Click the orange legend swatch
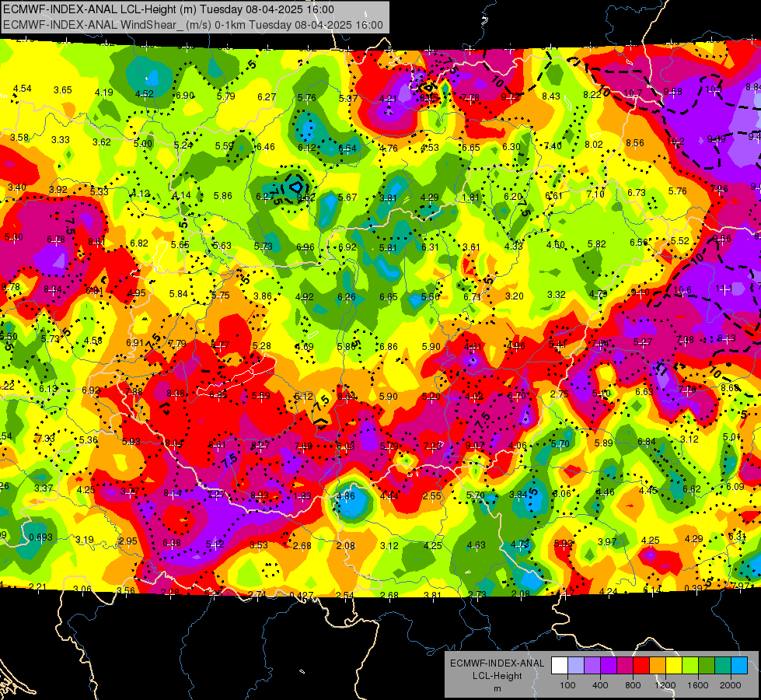761x700 pixels. [x=658, y=666]
